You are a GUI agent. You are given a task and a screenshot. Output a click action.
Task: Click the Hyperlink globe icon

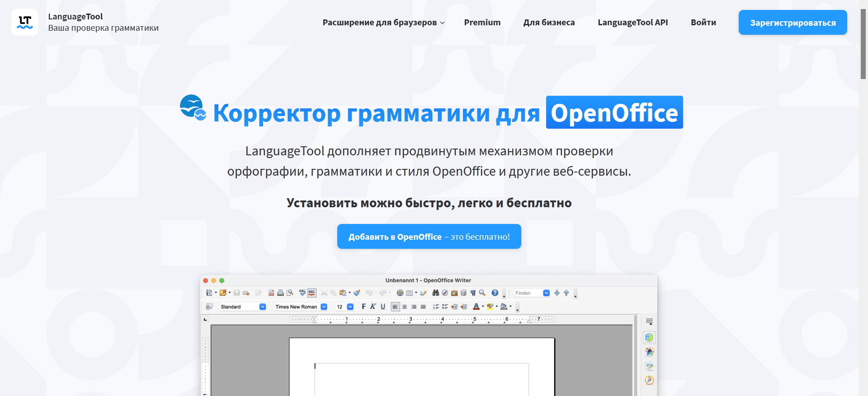point(400,293)
